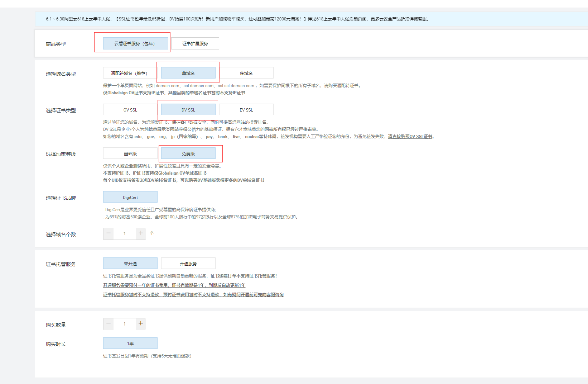Select the 多域名 domain option
This screenshot has width=588, height=384.
tap(246, 73)
